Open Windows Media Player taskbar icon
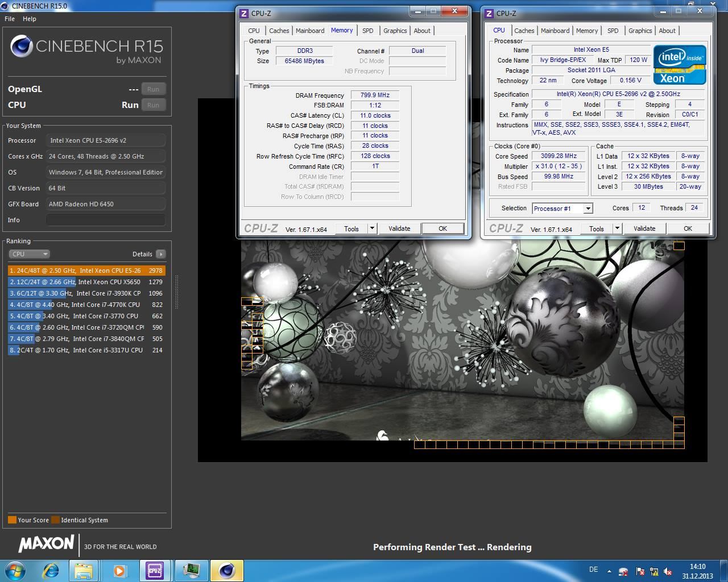The height and width of the screenshot is (582, 728). (119, 571)
